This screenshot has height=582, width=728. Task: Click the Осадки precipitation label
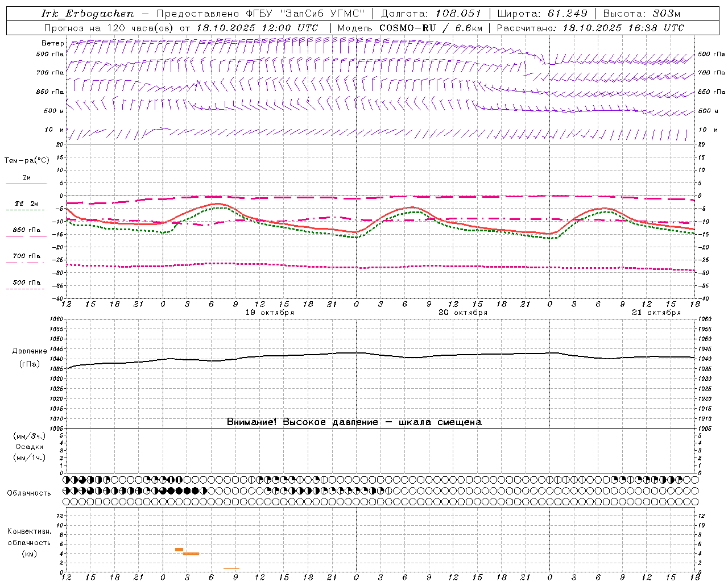coord(30,447)
